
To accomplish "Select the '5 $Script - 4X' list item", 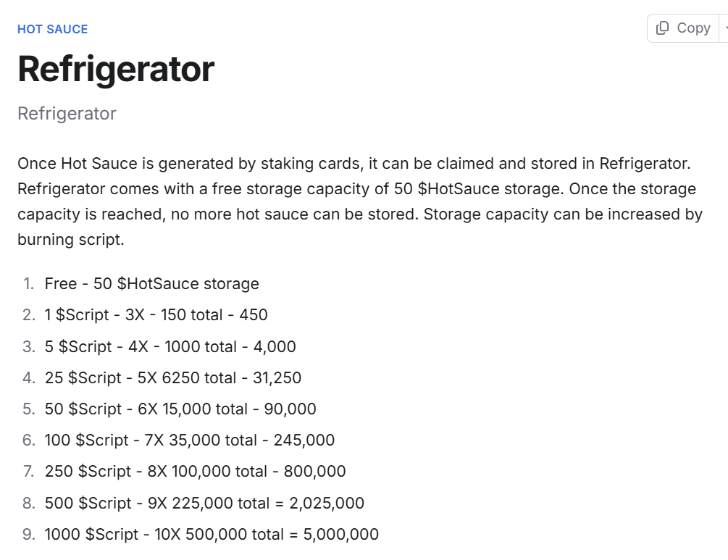I will (x=170, y=346).
